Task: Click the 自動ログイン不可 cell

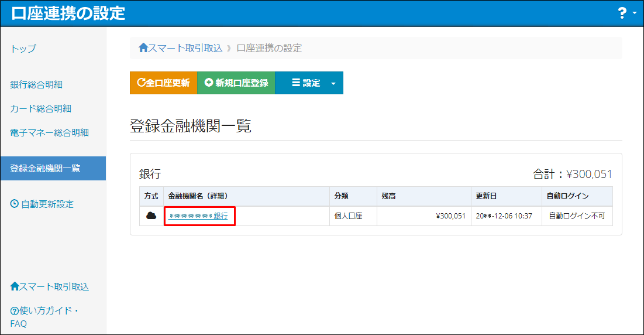Action: point(577,216)
